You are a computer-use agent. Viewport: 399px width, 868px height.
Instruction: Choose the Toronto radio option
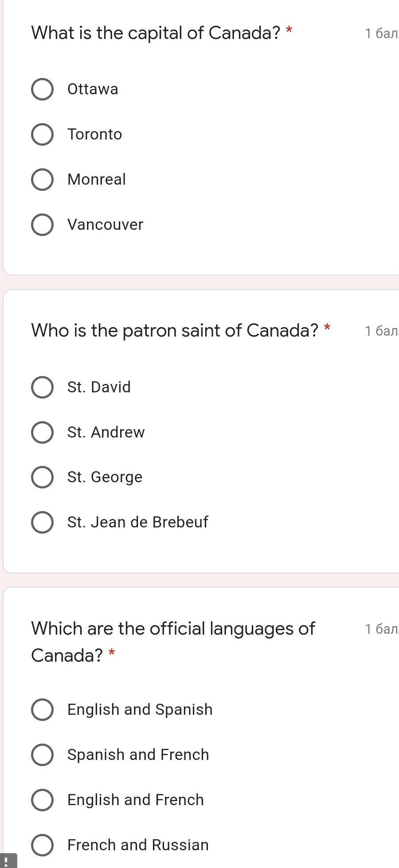pos(43,134)
